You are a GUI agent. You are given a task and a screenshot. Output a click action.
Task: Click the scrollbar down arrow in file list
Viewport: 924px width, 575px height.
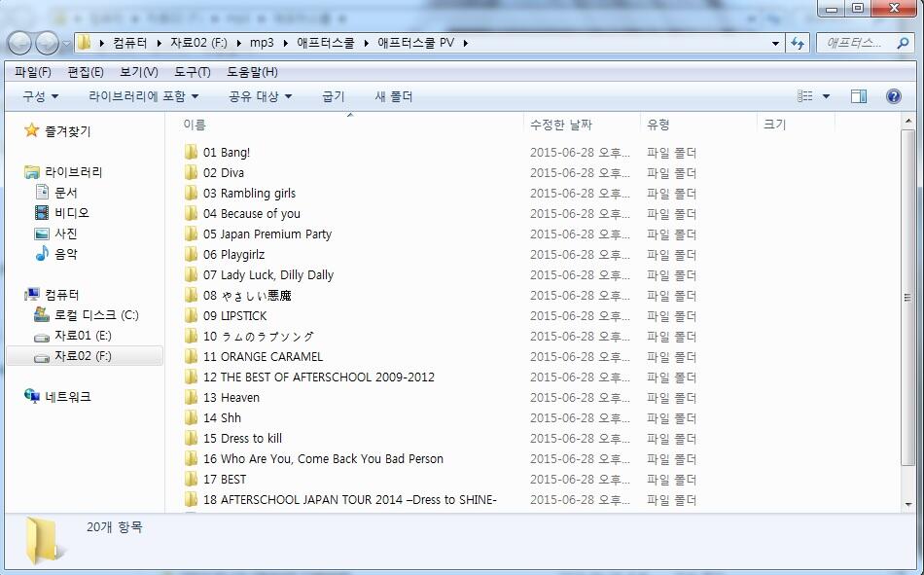[x=907, y=504]
